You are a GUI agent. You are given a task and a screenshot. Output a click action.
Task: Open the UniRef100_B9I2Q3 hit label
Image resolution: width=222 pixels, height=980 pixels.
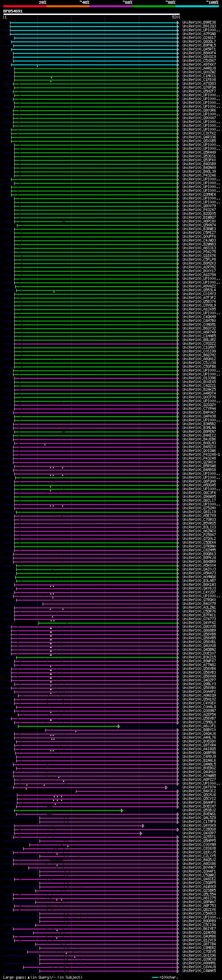(x=199, y=26)
